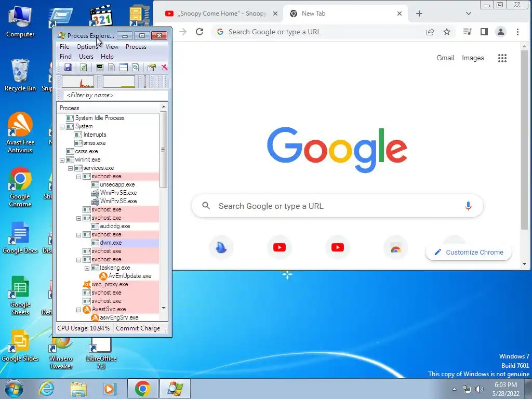The width and height of the screenshot is (532, 399).
Task: Click CPU Usage entry in status bar
Action: pos(84,328)
